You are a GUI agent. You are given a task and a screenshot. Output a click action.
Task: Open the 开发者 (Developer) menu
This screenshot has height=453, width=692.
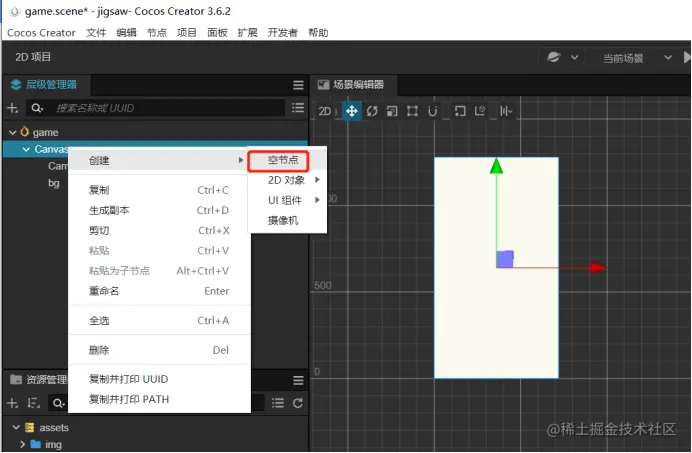(x=282, y=33)
